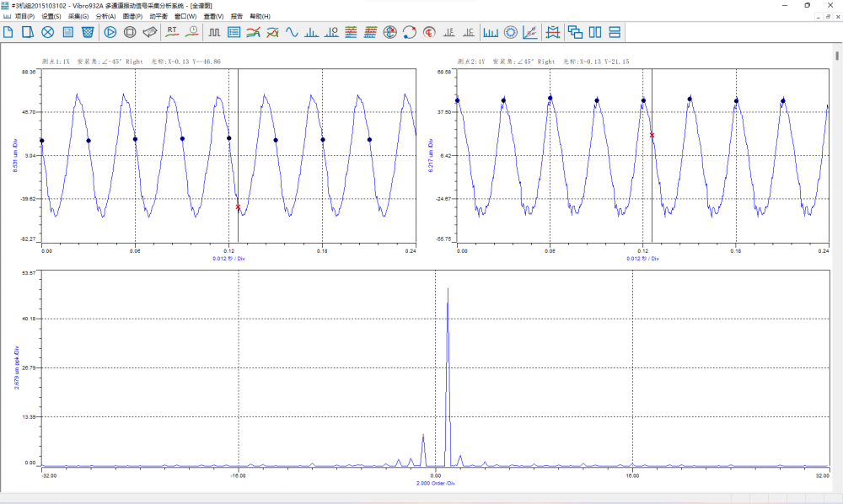Close the inner 全谱图 child window
The height and width of the screenshot is (504, 843).
pos(838,17)
